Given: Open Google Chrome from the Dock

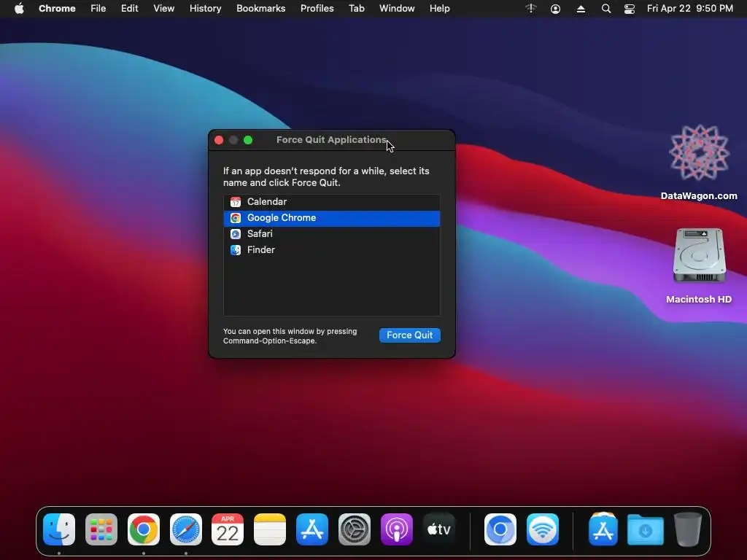Looking at the screenshot, I should (x=144, y=529).
